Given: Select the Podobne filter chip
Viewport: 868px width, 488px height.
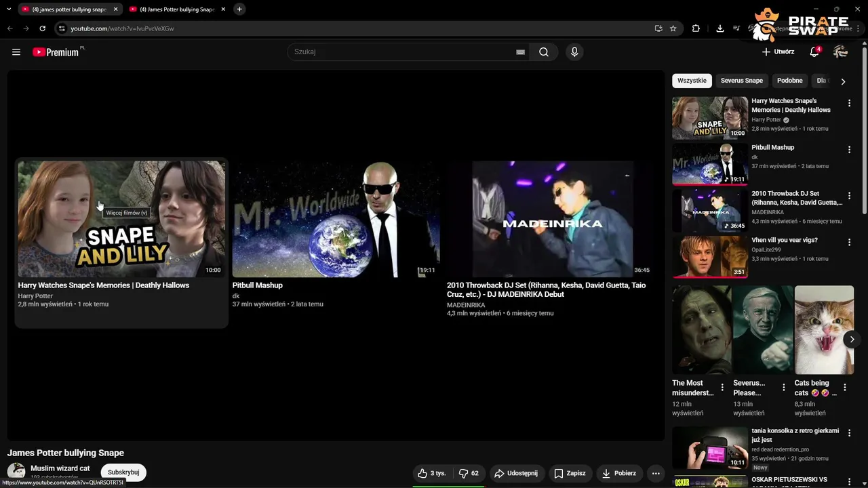Looking at the screenshot, I should 789,81.
